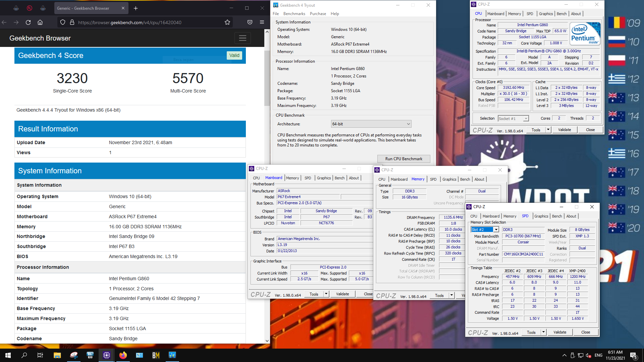Open the network icon in system tray
Image resolution: width=644 pixels, height=362 pixels.
coord(581,355)
